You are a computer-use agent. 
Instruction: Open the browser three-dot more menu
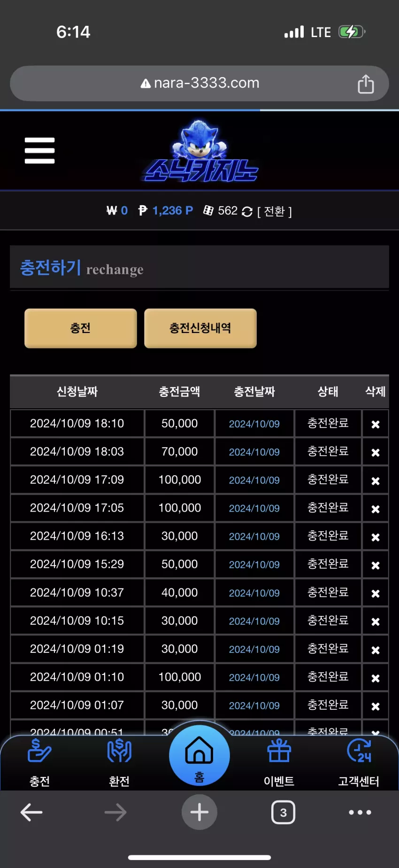pos(360,812)
